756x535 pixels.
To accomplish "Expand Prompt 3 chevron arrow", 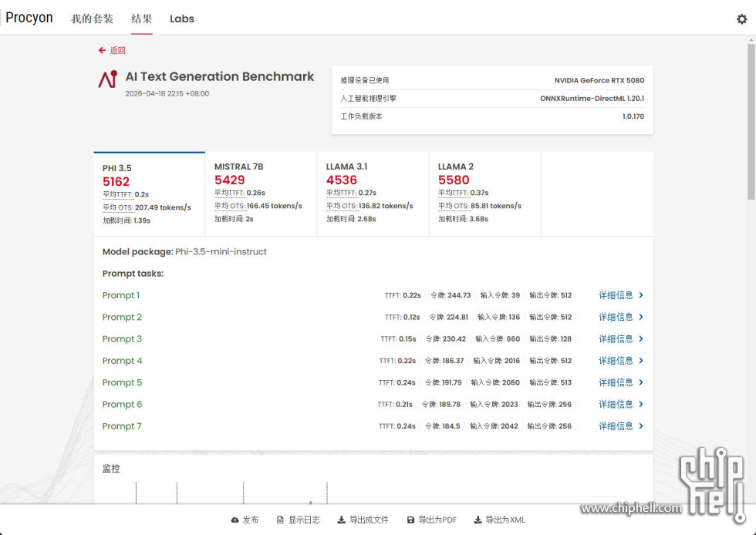I will click(x=641, y=339).
